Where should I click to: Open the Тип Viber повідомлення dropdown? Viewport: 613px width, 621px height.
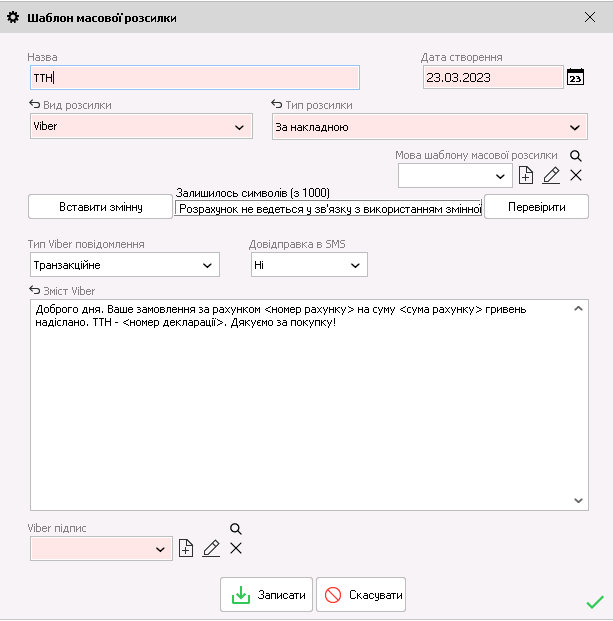pos(125,265)
